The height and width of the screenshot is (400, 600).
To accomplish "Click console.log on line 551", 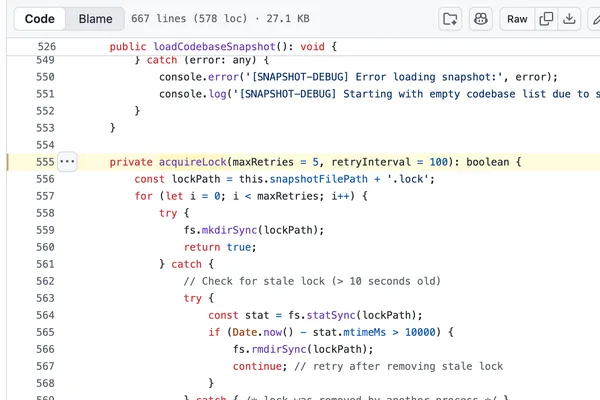I will click(x=193, y=94).
